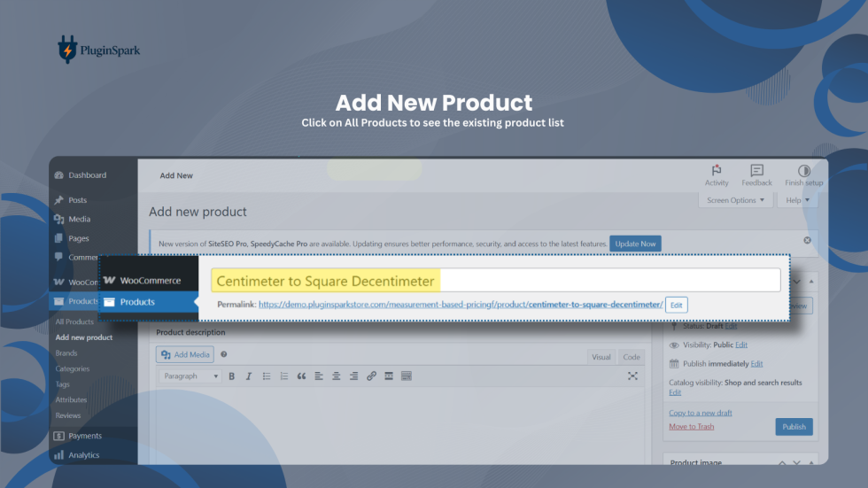Click Copy to a new draft
This screenshot has height=488, width=868.
tap(701, 413)
